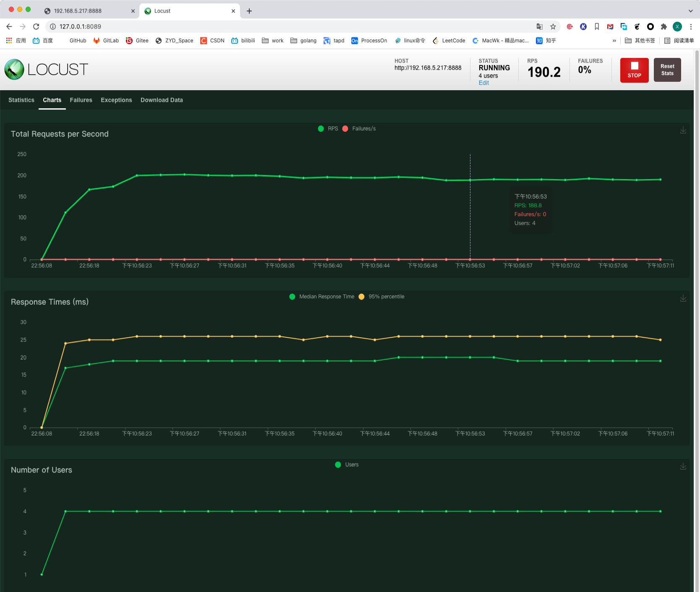Download the Number of Users chart image
This screenshot has height=592, width=700.
pyautogui.click(x=683, y=466)
